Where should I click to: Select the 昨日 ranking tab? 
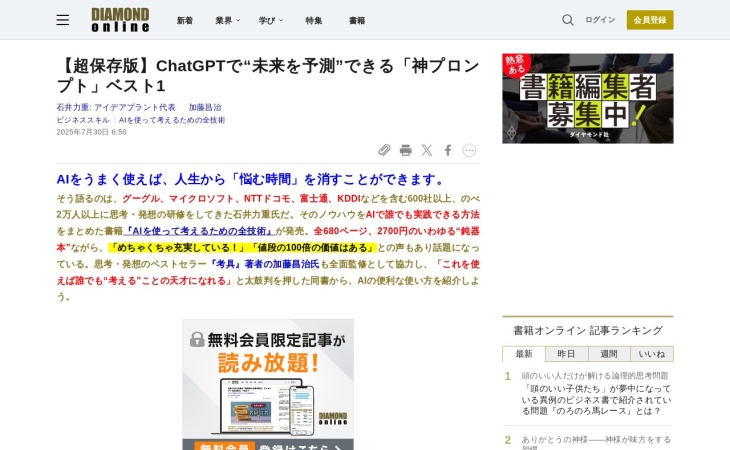click(x=566, y=354)
